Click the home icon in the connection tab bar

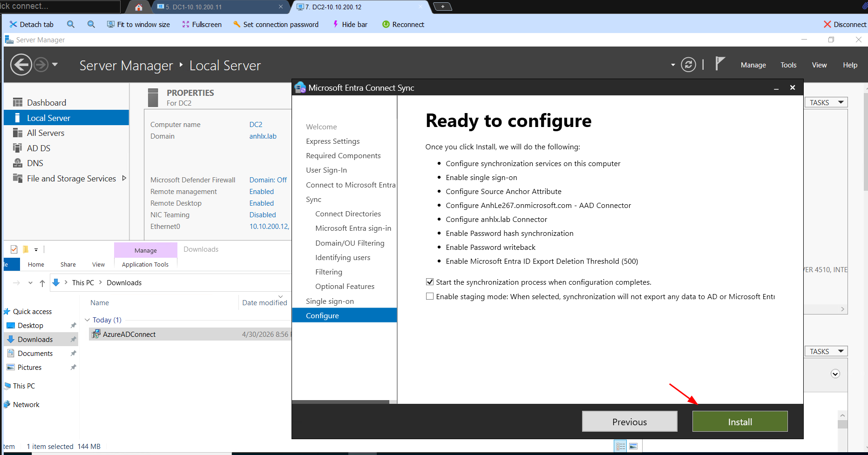(139, 7)
